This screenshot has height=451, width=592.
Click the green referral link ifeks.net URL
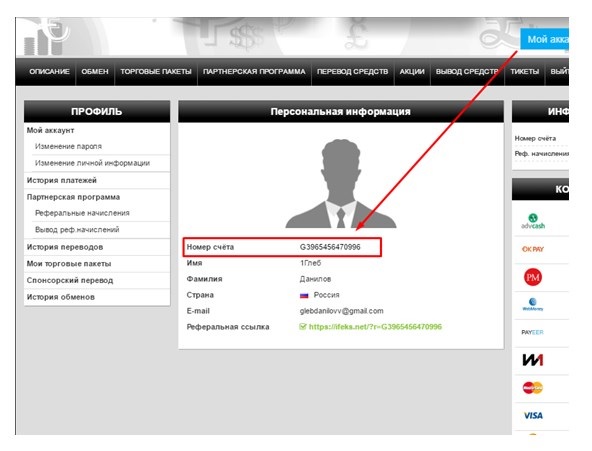pos(375,327)
